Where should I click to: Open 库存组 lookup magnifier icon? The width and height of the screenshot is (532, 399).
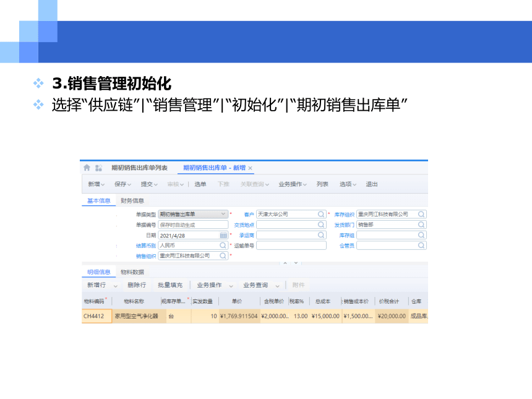(x=421, y=235)
